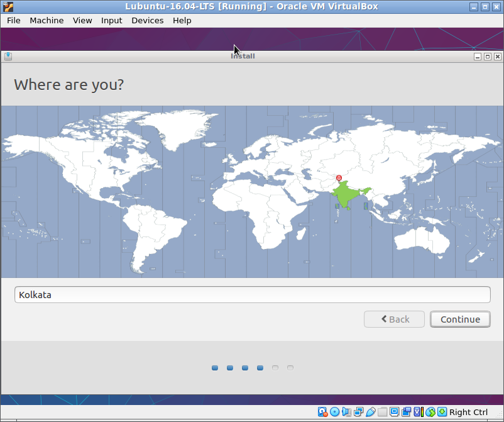Click the audio indicator in status bar
Viewport: 504px width, 422px height.
coord(346,412)
